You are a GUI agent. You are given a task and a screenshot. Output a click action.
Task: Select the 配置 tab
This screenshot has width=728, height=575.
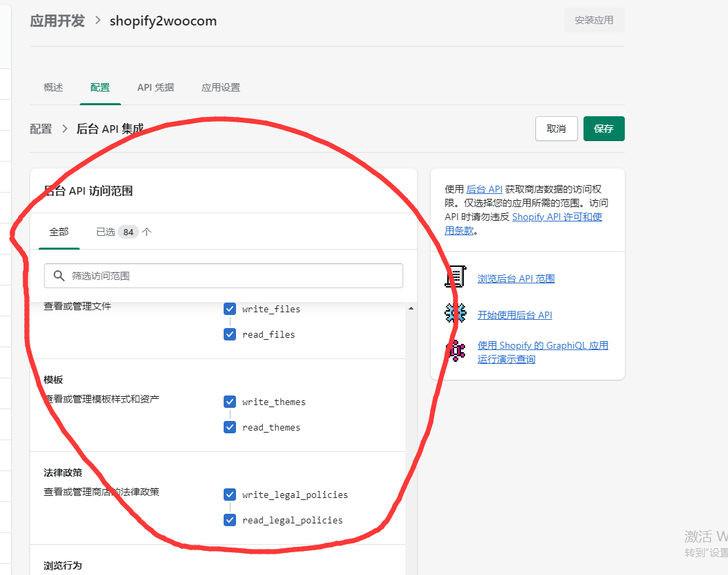(100, 87)
